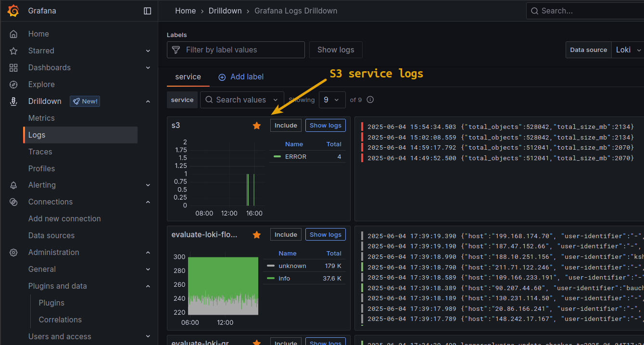The width and height of the screenshot is (644, 345).
Task: Click the Grafana logo icon
Action: point(13,11)
